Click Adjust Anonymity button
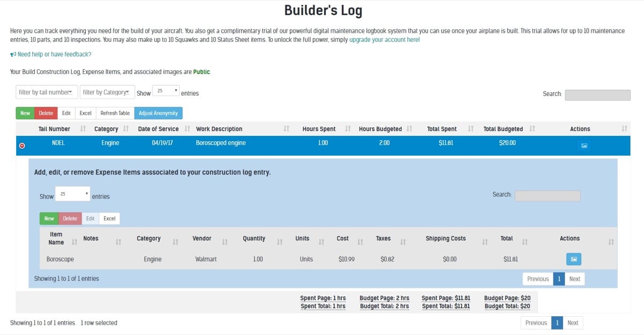This screenshot has height=335, width=644. pyautogui.click(x=158, y=113)
